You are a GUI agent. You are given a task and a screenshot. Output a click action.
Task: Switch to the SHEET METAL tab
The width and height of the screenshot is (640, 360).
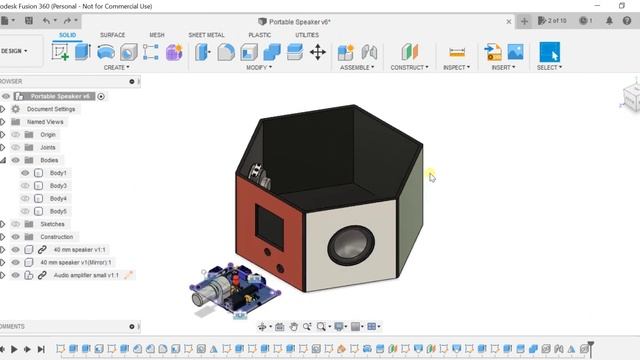207,35
